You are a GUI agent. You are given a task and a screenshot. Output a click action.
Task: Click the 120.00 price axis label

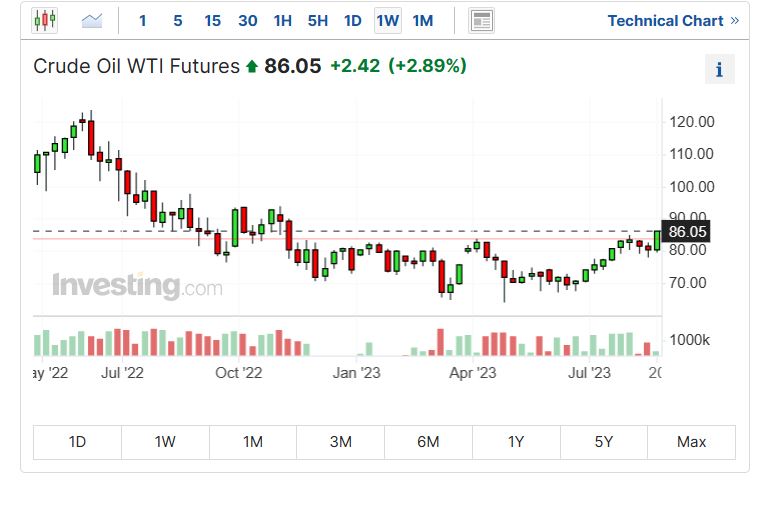click(692, 122)
